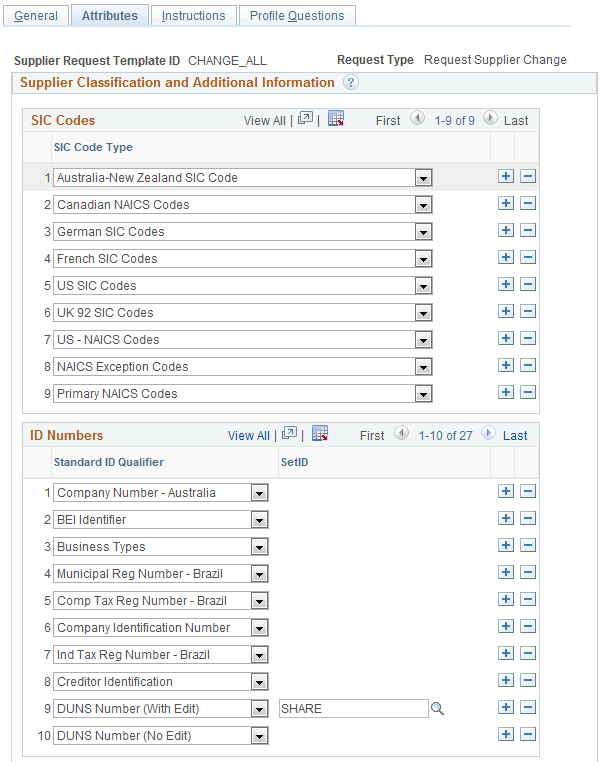Click Last in SIC Codes grid navigation
The height and width of the screenshot is (762, 602).
point(516,121)
